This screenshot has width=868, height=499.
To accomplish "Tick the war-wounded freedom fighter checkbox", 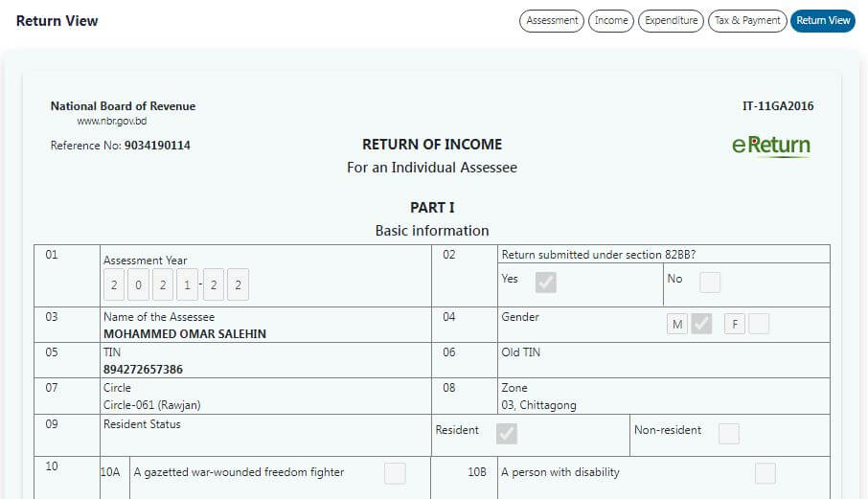I will 395,473.
